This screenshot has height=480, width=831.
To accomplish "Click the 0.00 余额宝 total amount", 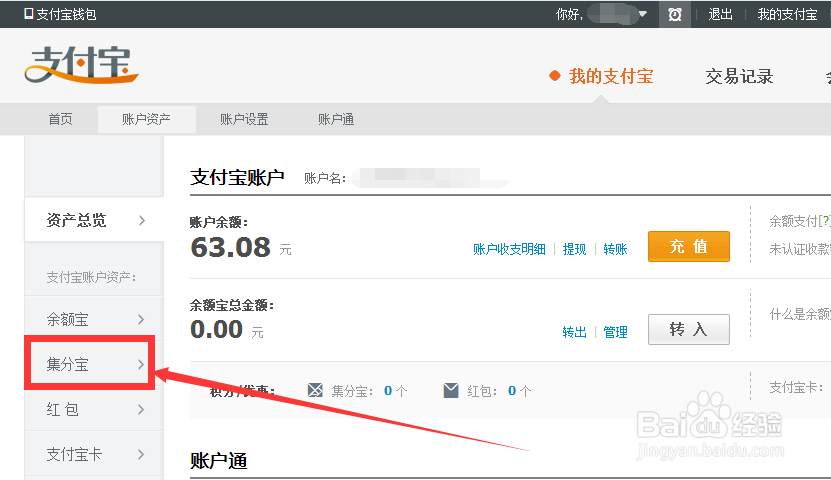I will [217, 330].
